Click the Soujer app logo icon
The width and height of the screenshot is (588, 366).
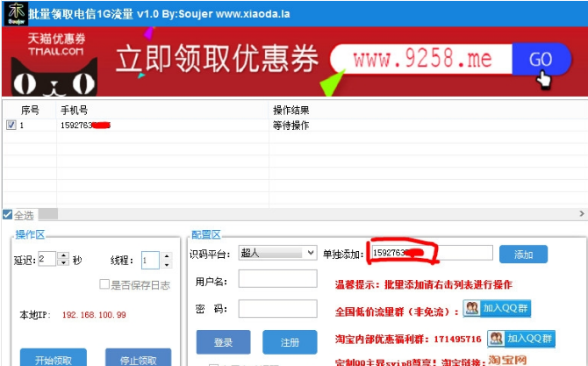(16, 13)
